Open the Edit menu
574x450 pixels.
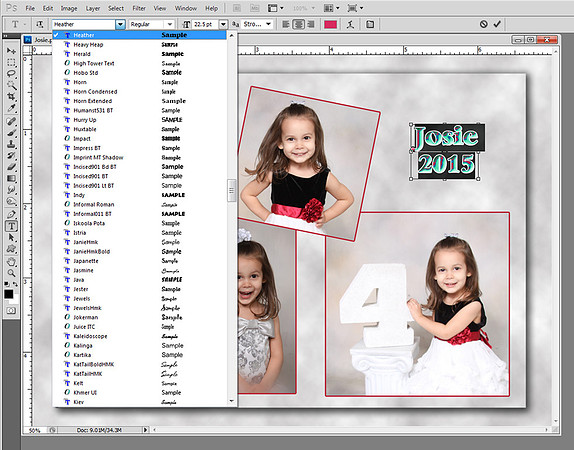48,8
